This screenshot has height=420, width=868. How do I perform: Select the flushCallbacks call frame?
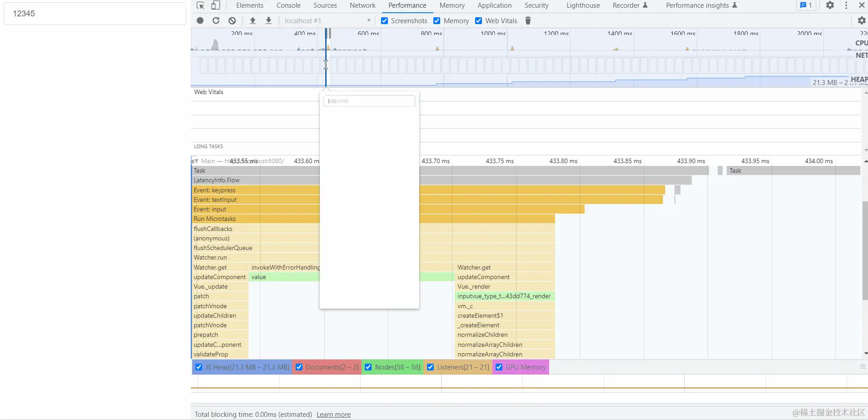coord(373,229)
